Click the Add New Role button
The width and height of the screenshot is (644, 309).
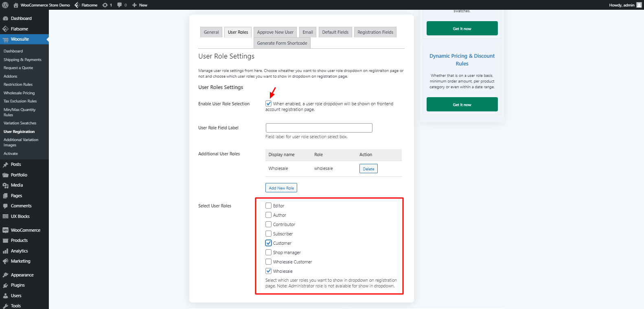(281, 188)
